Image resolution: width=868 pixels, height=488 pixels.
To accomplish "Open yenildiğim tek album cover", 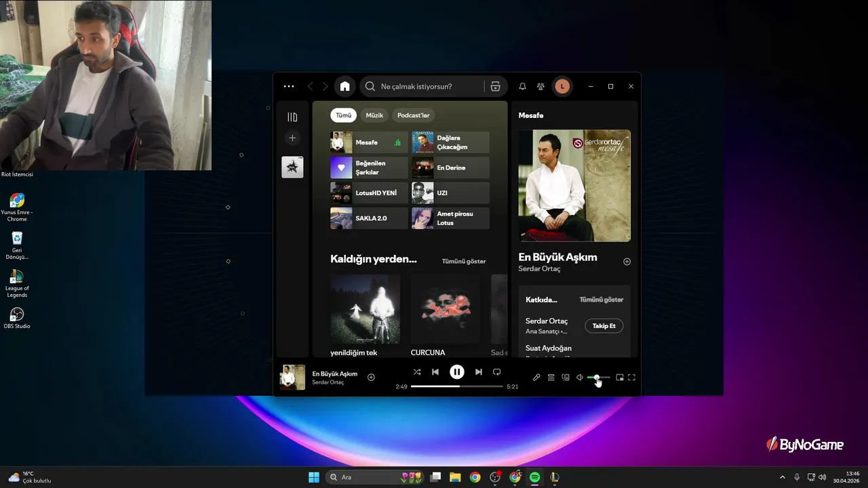I will (x=365, y=309).
